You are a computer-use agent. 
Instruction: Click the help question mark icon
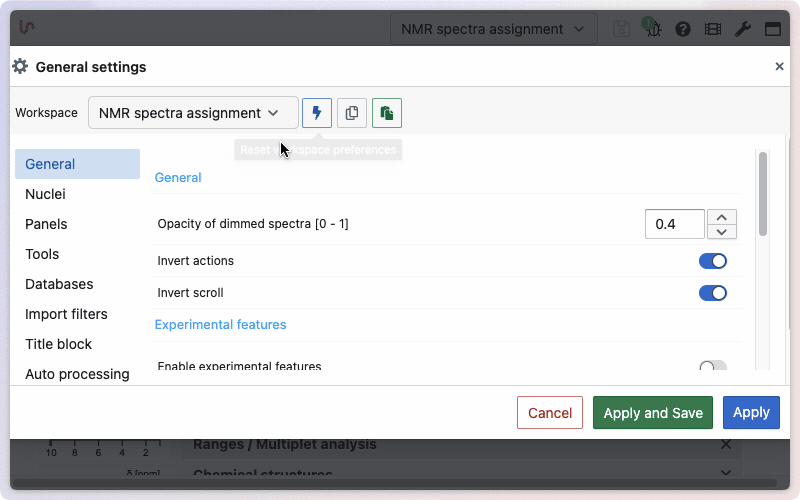(683, 29)
